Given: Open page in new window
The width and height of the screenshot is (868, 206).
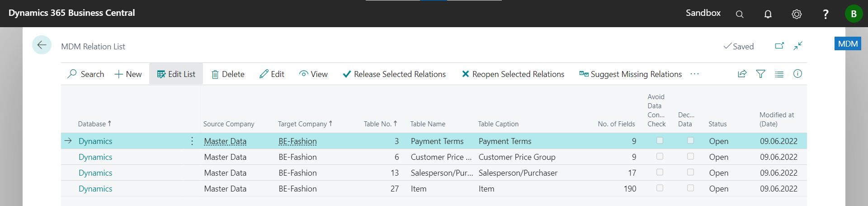Looking at the screenshot, I should (x=779, y=46).
